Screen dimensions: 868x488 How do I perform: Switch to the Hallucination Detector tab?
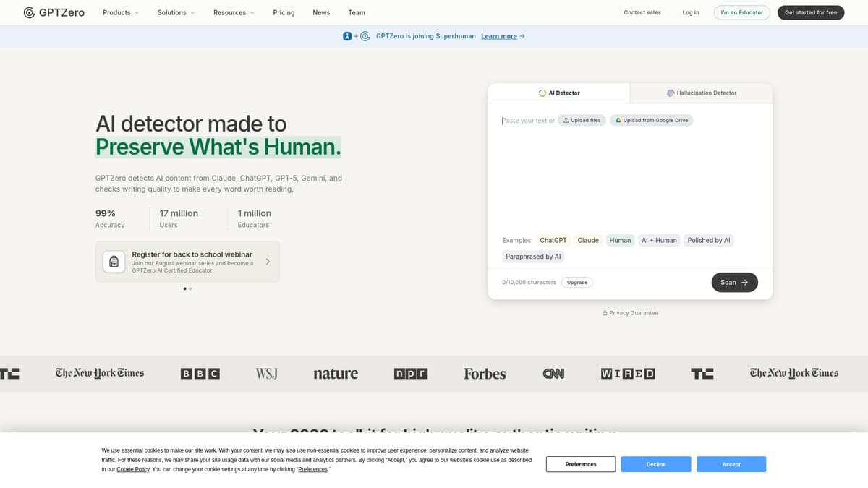(702, 93)
